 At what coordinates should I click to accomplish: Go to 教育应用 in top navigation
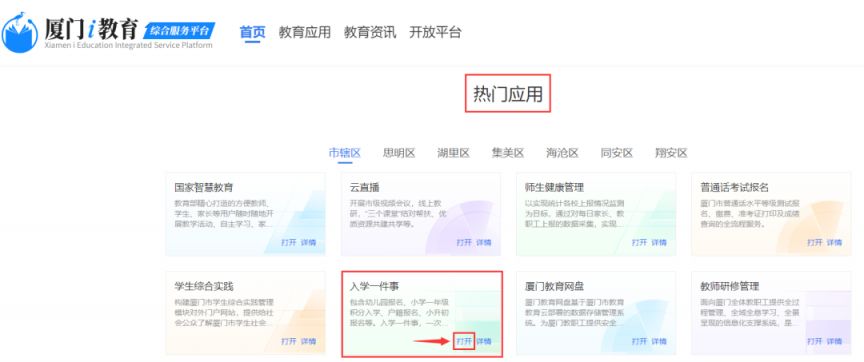point(304,32)
